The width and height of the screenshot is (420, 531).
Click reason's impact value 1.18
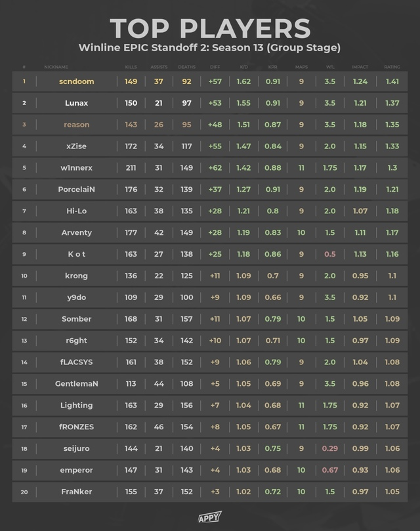click(x=360, y=125)
